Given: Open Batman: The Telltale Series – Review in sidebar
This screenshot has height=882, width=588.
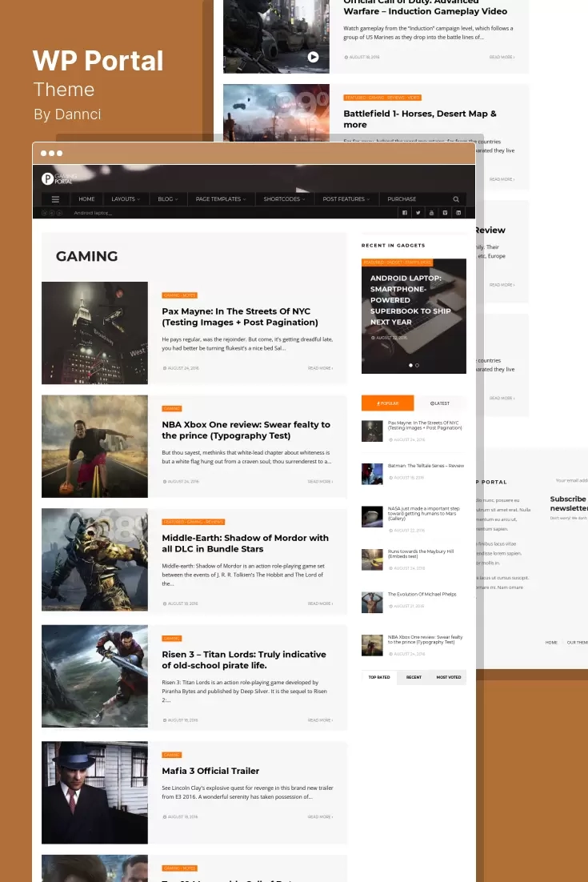Looking at the screenshot, I should point(426,466).
